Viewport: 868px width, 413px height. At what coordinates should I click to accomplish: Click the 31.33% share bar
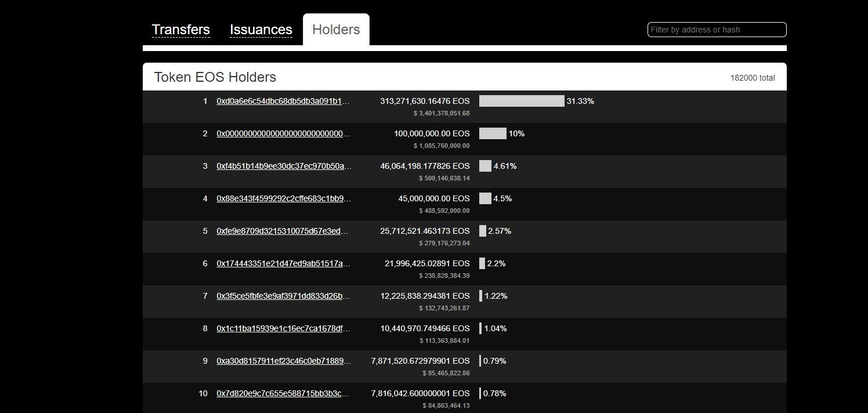coord(522,101)
